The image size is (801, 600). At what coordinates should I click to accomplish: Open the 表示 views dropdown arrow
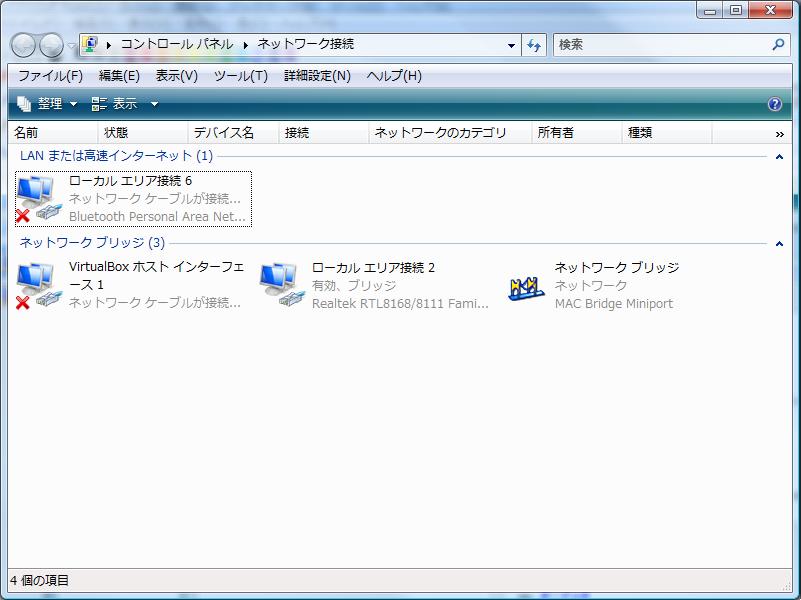click(154, 104)
